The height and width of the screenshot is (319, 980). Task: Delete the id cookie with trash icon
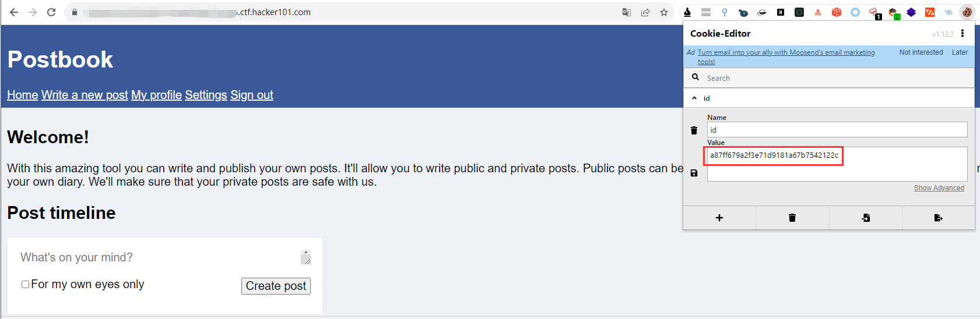pyautogui.click(x=694, y=130)
